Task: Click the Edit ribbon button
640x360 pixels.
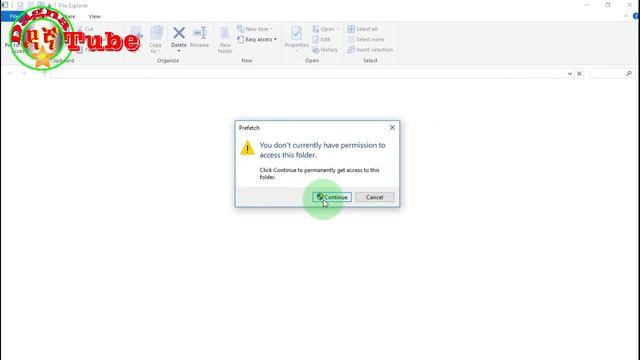Action: click(x=321, y=40)
